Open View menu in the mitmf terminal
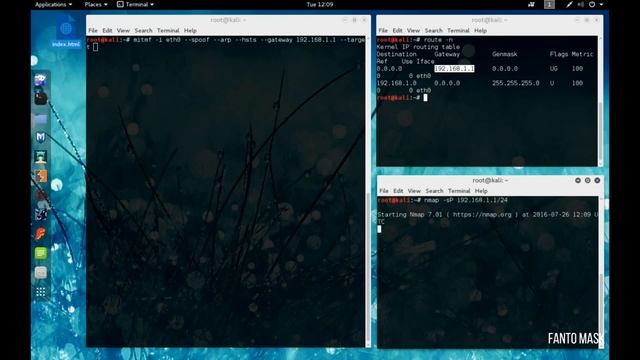Image resolution: width=640 pixels, height=360 pixels. [123, 31]
